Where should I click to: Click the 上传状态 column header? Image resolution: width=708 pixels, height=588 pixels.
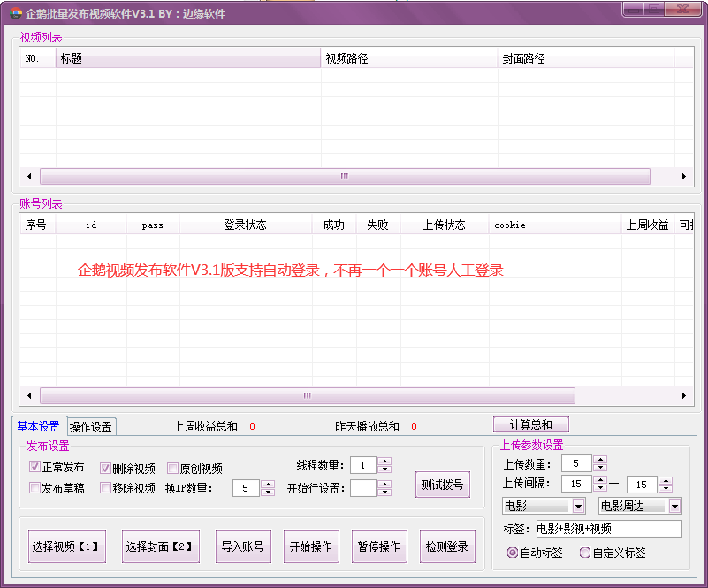[445, 225]
